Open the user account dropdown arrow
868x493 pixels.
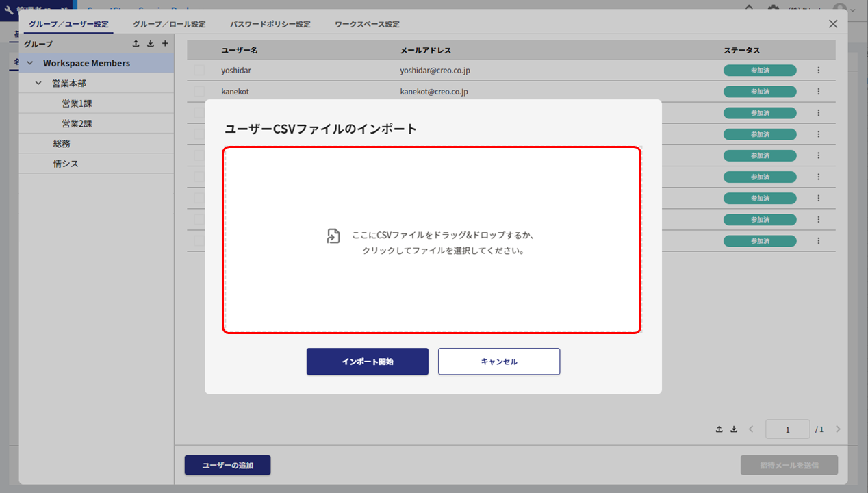pyautogui.click(x=852, y=10)
